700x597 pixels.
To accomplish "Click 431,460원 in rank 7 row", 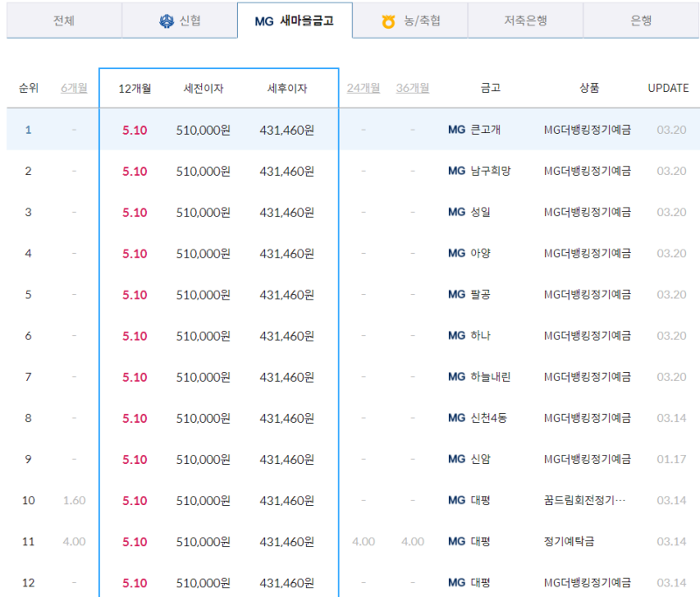I will tap(287, 377).
